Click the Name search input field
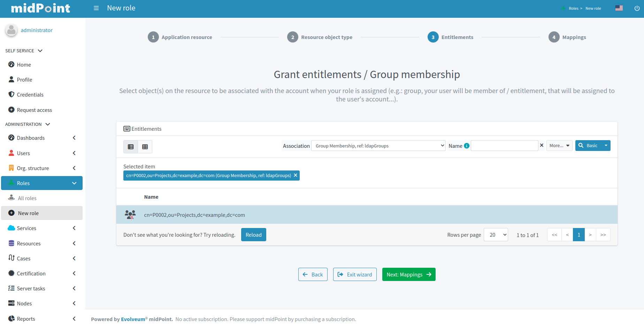The height and width of the screenshot is (327, 644). coord(504,146)
